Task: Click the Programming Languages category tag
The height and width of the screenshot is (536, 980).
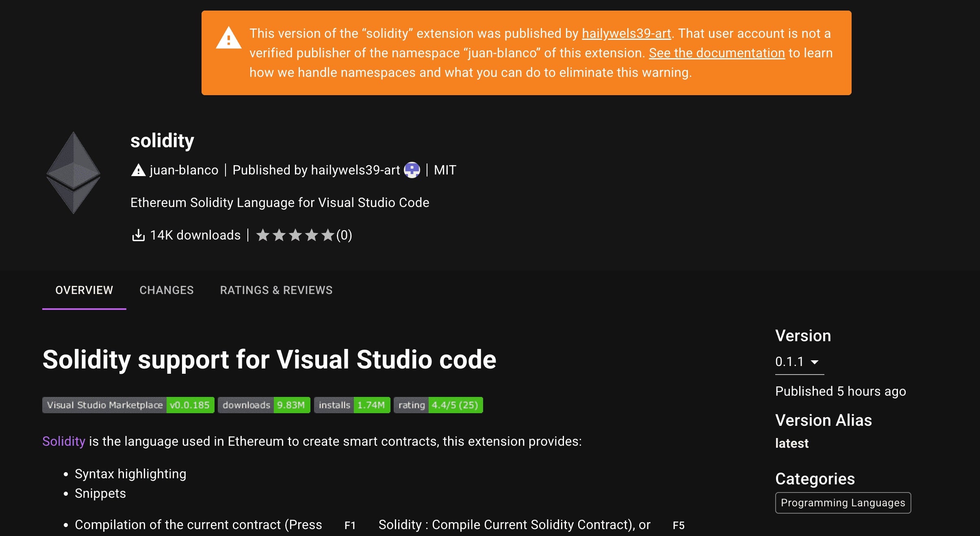Action: (843, 503)
